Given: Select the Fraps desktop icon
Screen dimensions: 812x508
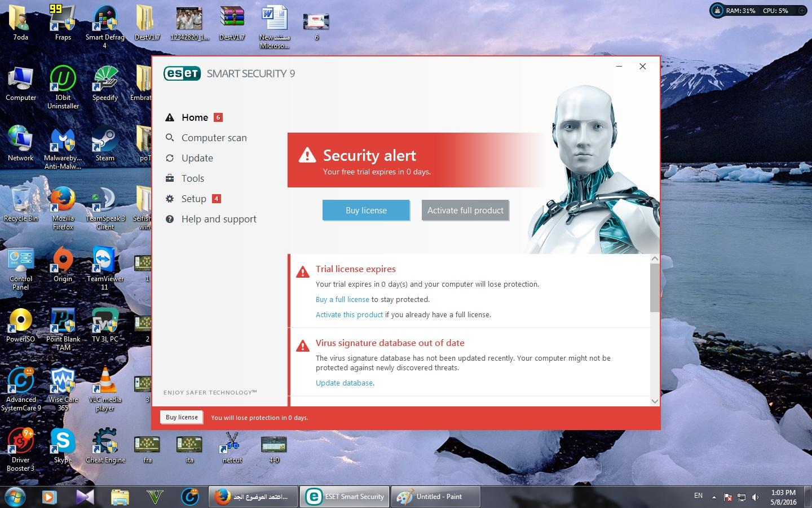Looking at the screenshot, I should [x=63, y=24].
